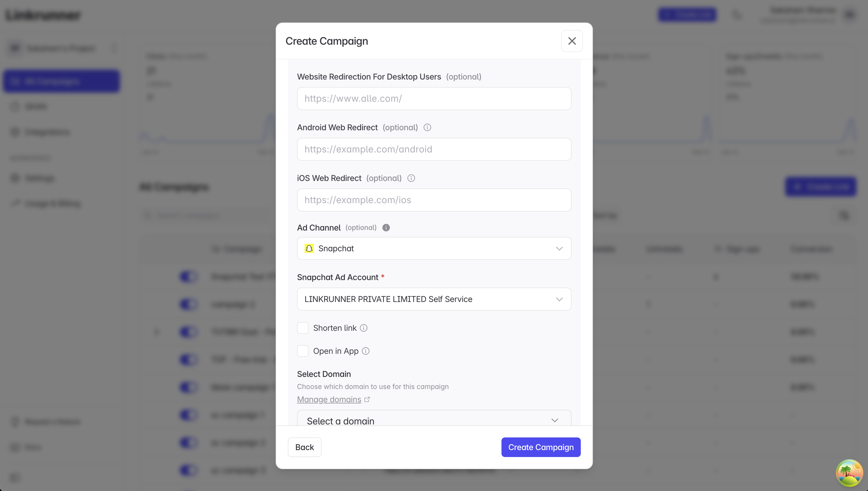Expand the Snapchat Ad Account dropdown
The height and width of the screenshot is (491, 868).
[x=434, y=299]
